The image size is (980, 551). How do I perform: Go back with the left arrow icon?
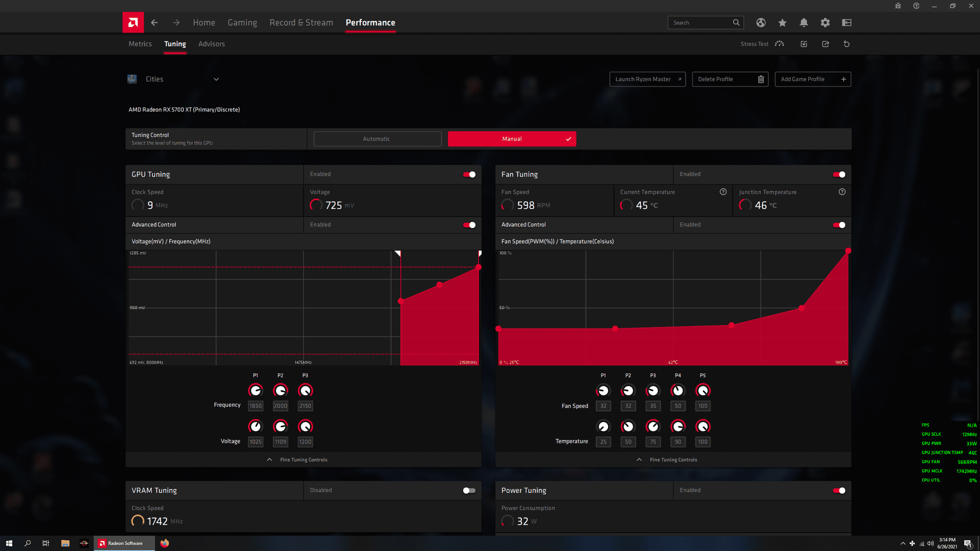[154, 23]
